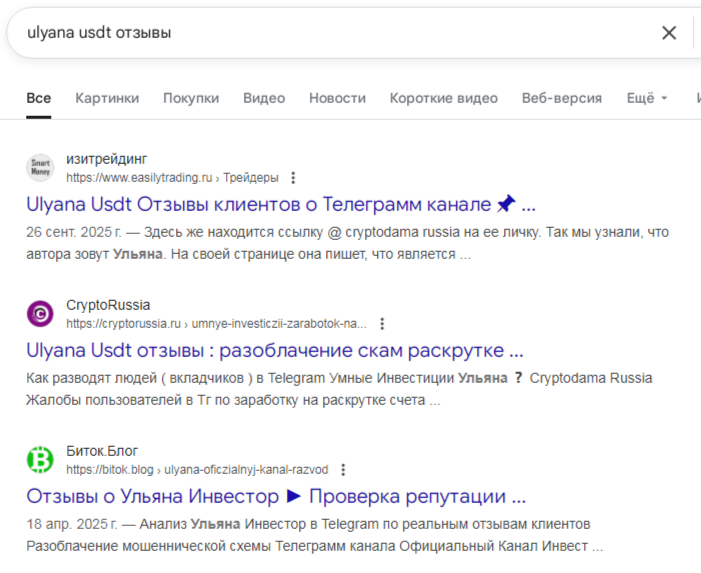Open three-dot menu for easilytrading.ru result
This screenshot has width=701, height=573.
click(293, 178)
